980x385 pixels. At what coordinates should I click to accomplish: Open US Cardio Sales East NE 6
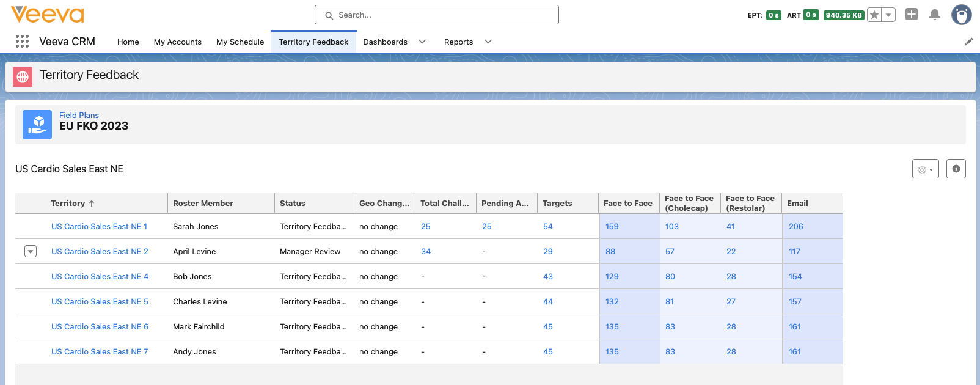pyautogui.click(x=100, y=326)
